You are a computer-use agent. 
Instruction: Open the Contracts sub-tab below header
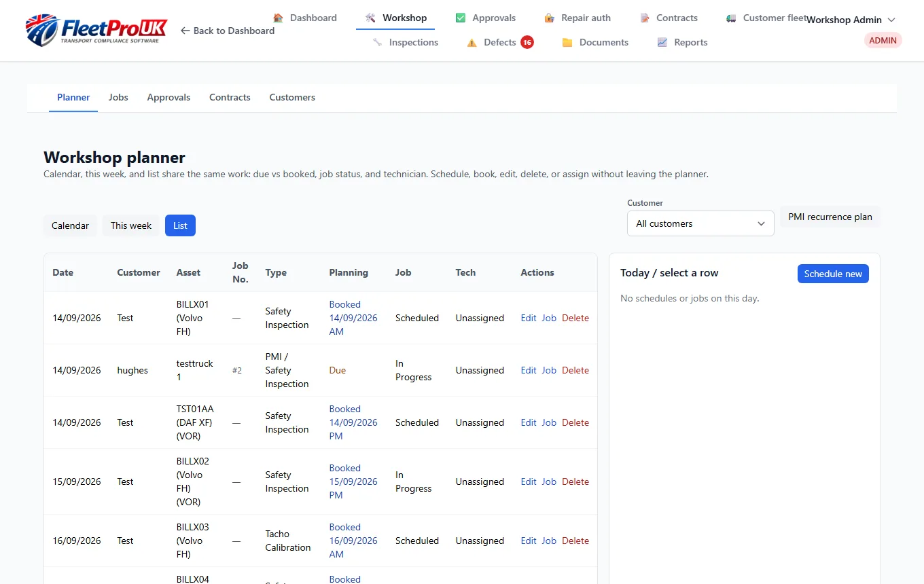[230, 97]
